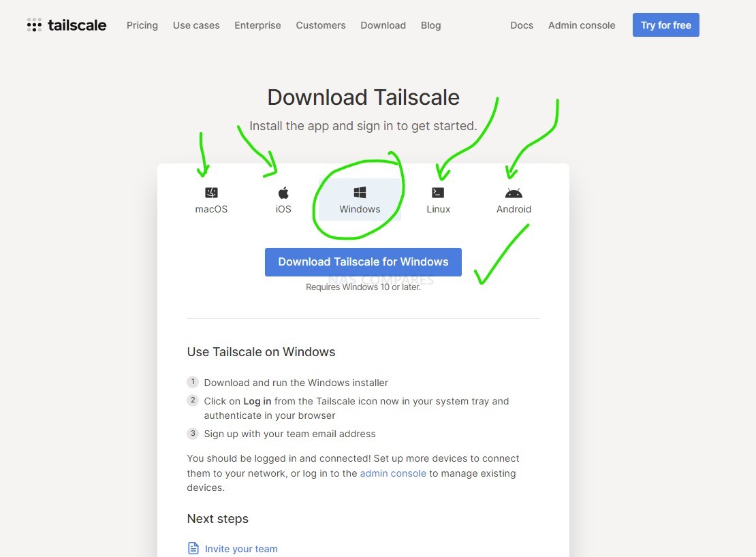Screen dimensions: 756x557
Task: Click Download Tailscale for Windows button
Action: [363, 262]
